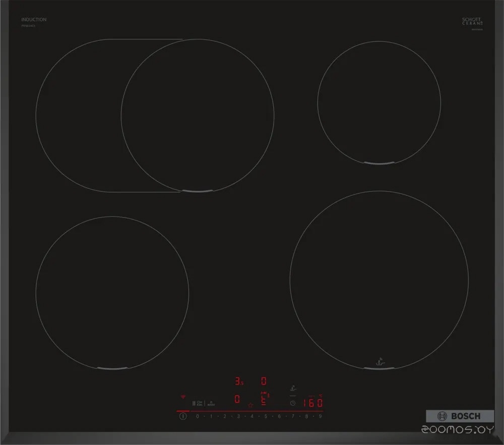Click the INDUCTION label text

point(34,20)
